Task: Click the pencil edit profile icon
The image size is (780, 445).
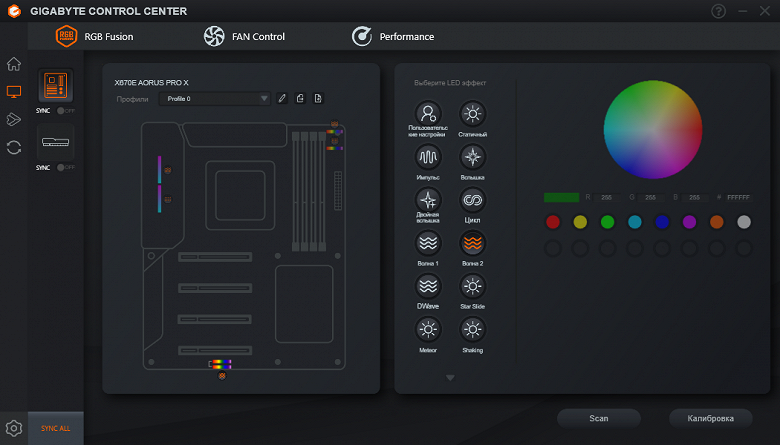Action: coord(282,98)
